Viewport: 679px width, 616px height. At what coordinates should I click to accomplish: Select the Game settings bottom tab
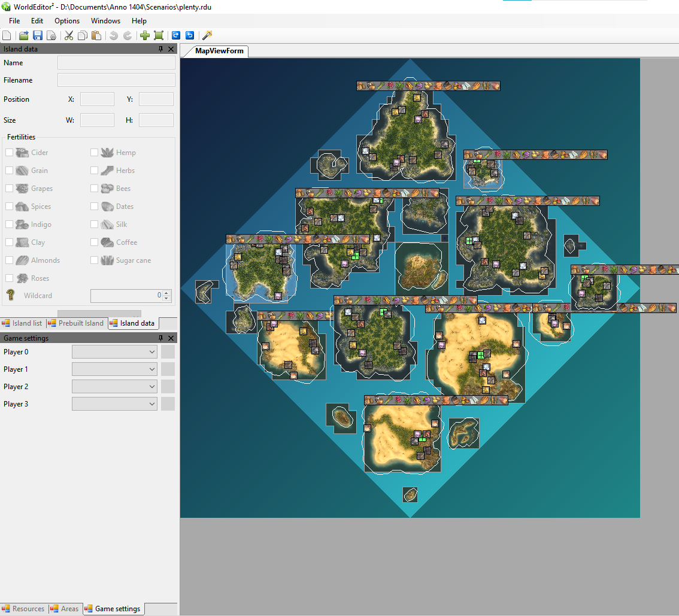point(113,609)
